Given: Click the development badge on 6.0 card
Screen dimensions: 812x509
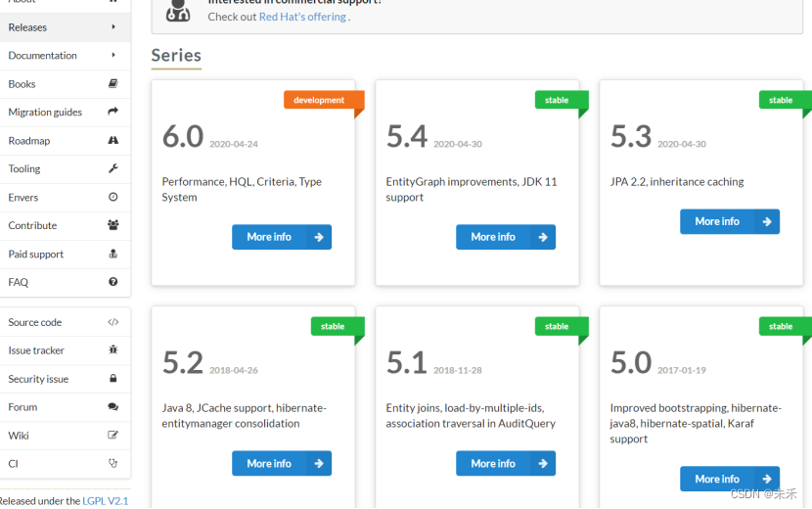Looking at the screenshot, I should click(x=324, y=100).
